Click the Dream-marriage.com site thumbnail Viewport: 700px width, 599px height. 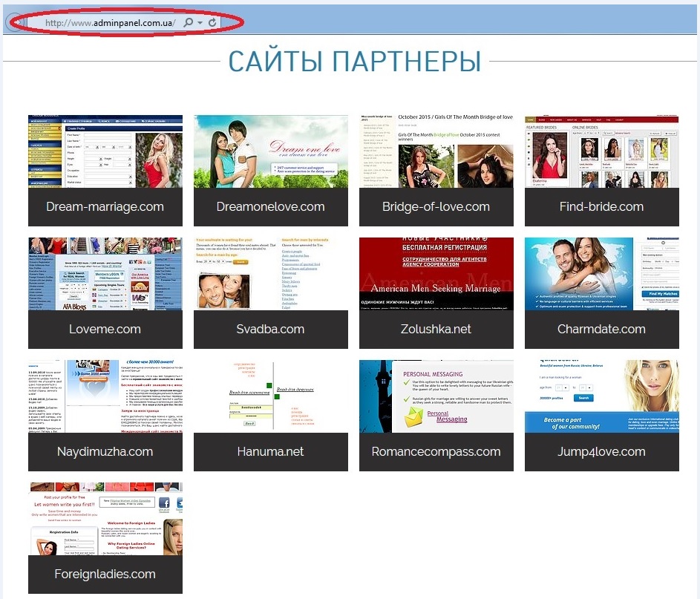(x=105, y=151)
